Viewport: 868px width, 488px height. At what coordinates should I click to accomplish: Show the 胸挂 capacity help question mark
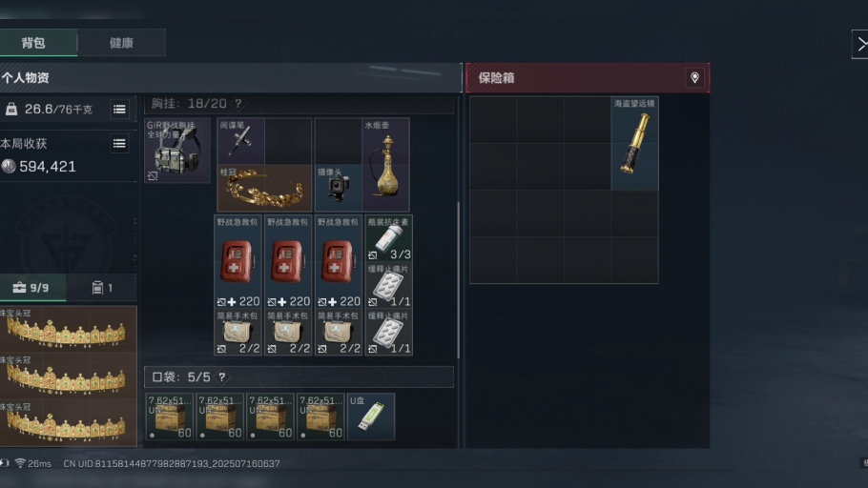tap(238, 104)
